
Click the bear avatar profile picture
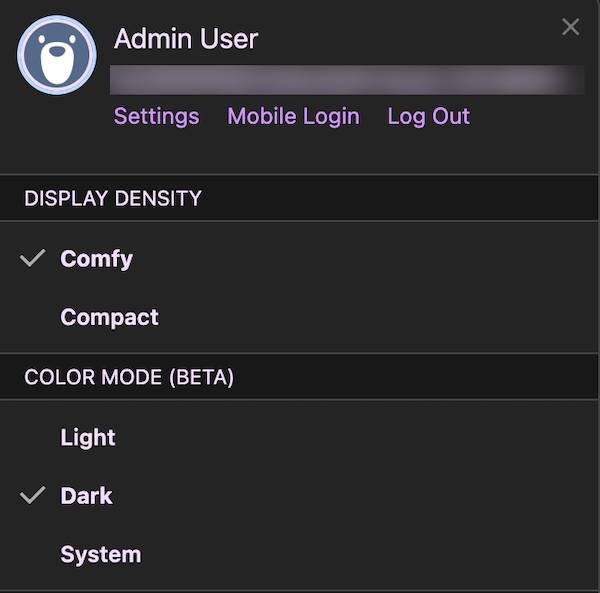click(x=57, y=55)
